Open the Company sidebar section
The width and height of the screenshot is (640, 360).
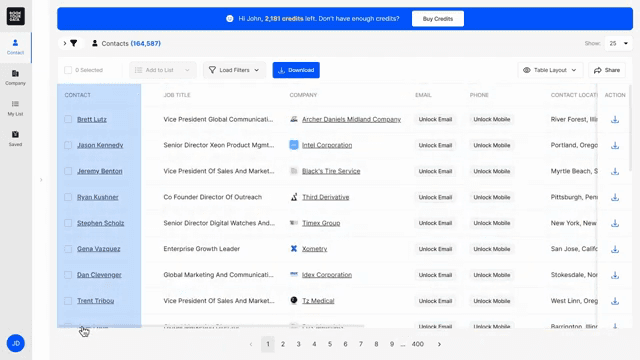point(16,78)
